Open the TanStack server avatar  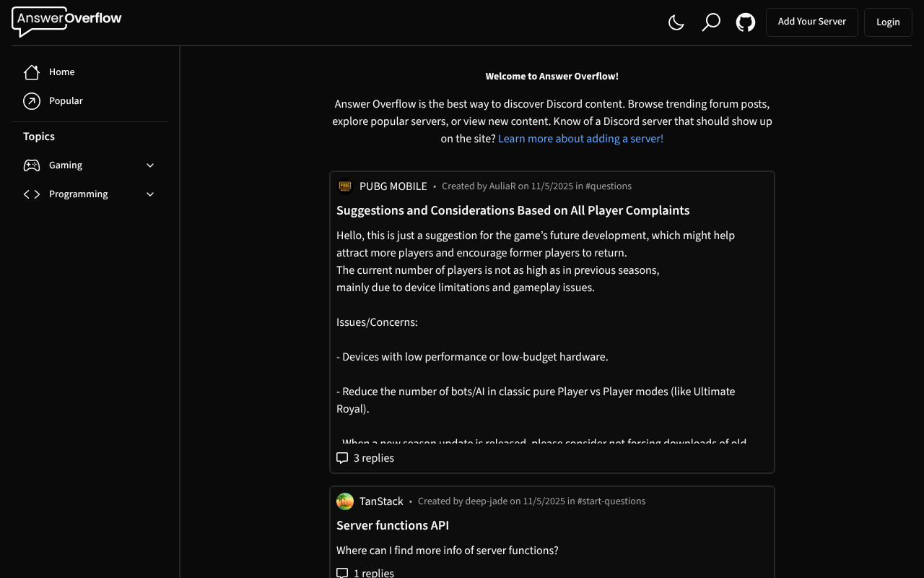click(344, 501)
